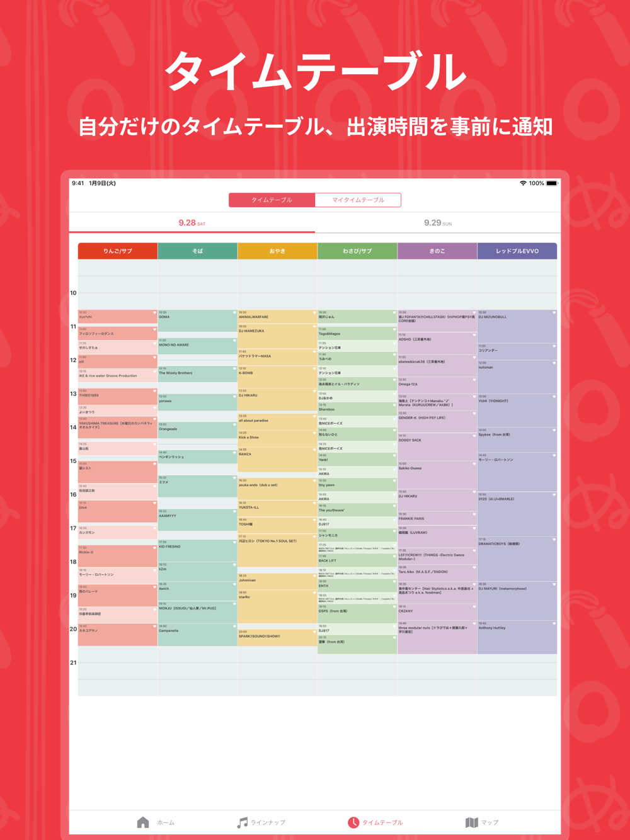Open the YUHi (YIGNIGHT) slot
This screenshot has height=840, width=630.
coord(517,411)
